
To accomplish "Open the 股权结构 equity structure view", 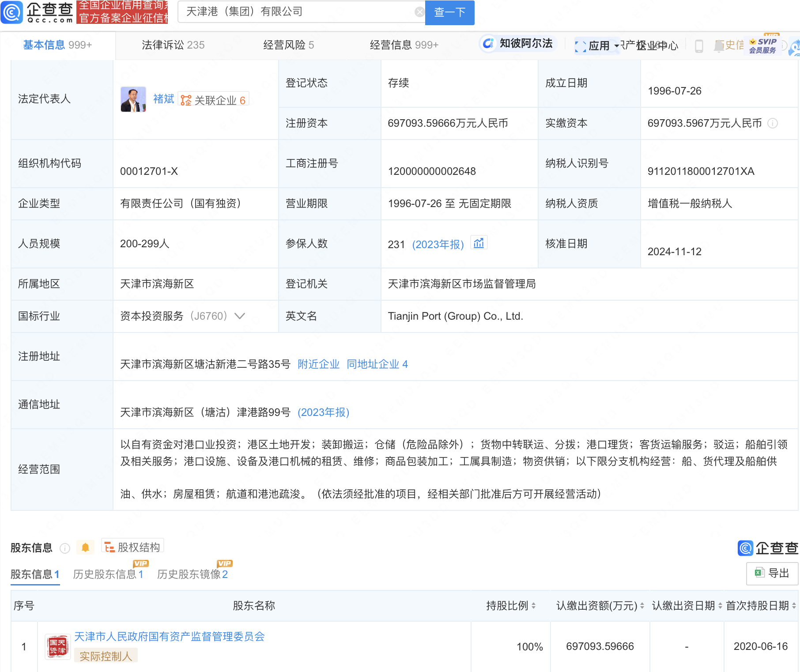I will [132, 547].
